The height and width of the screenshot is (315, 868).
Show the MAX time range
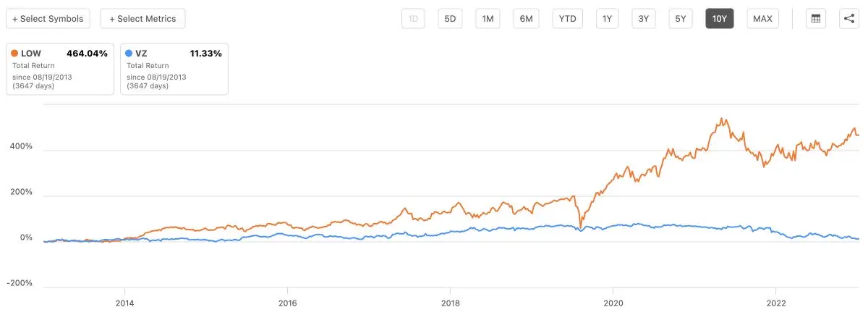[x=762, y=19]
